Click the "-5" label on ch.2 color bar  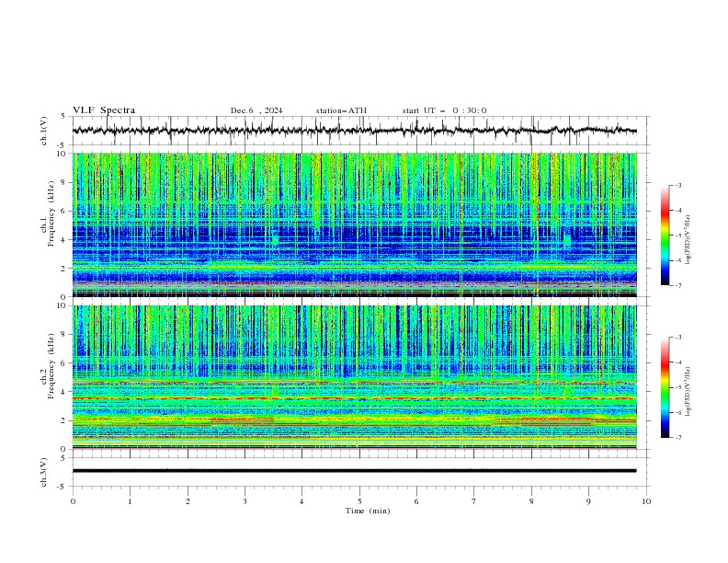[x=677, y=387]
